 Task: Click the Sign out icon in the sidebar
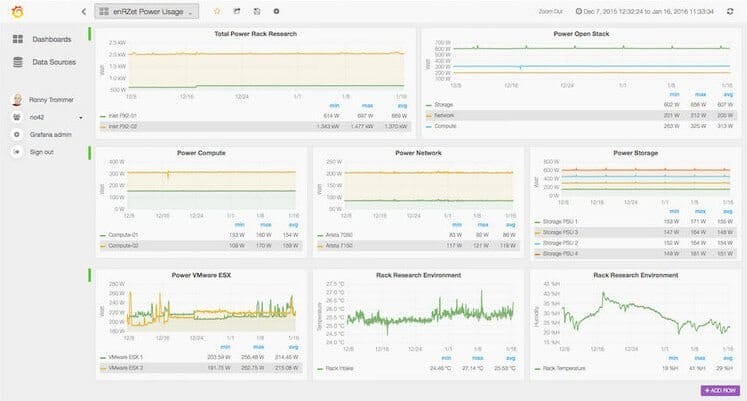17,152
